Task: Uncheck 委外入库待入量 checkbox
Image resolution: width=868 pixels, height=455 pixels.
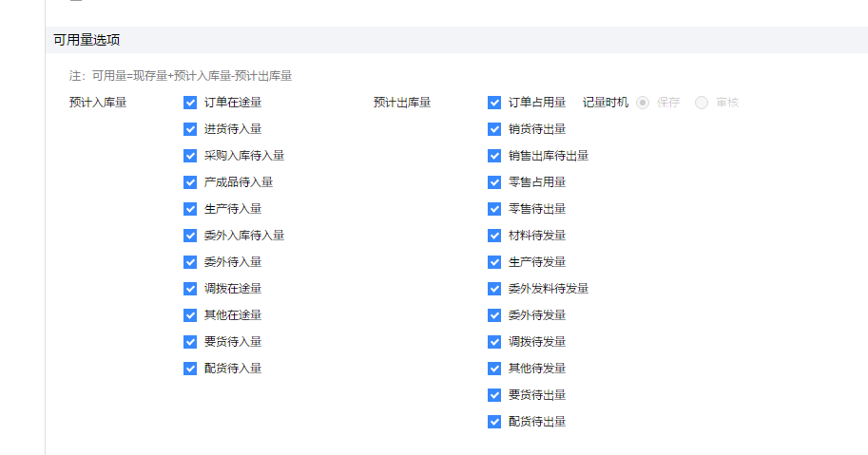Action: (190, 236)
